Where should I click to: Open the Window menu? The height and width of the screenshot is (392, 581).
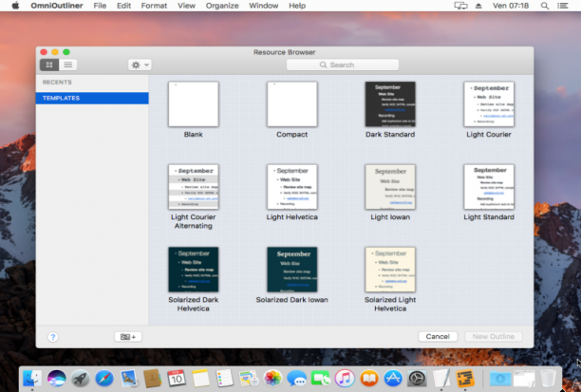[264, 6]
